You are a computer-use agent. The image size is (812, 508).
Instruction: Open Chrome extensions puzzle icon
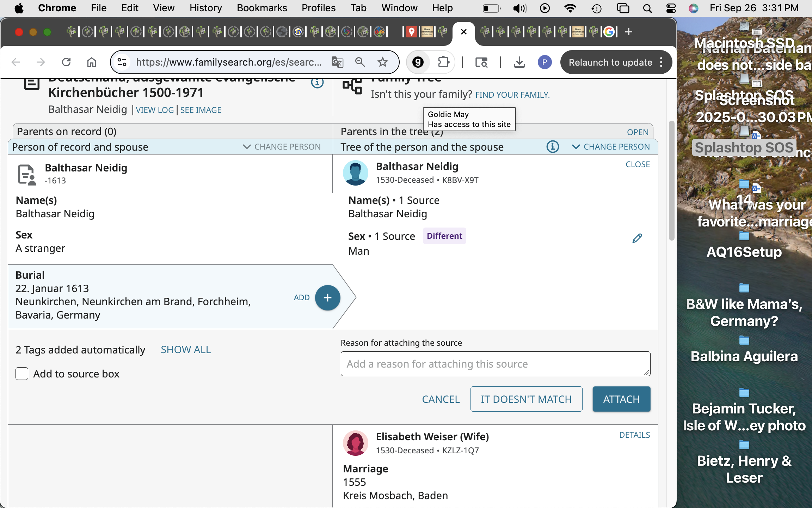point(443,62)
